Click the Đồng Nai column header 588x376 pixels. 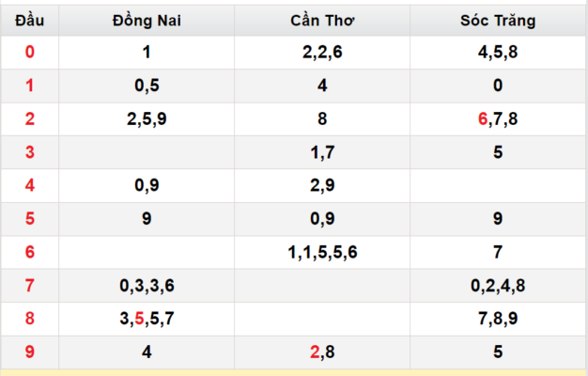[x=147, y=21]
